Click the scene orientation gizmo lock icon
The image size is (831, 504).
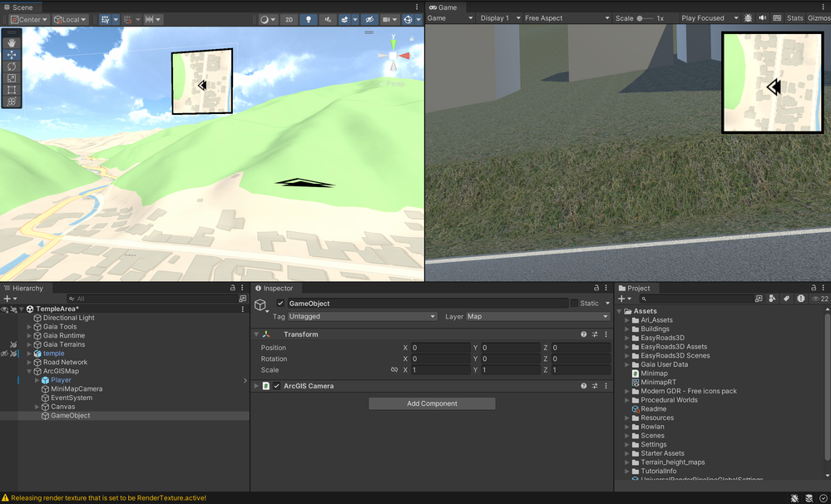pyautogui.click(x=411, y=38)
